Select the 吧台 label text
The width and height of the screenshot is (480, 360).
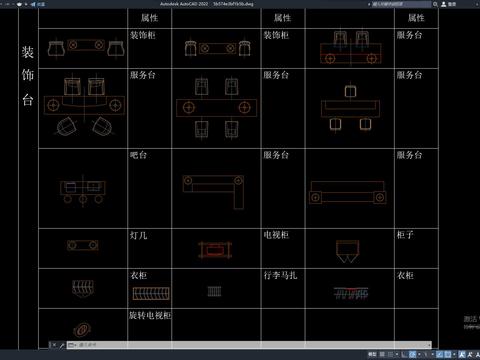pyautogui.click(x=138, y=155)
